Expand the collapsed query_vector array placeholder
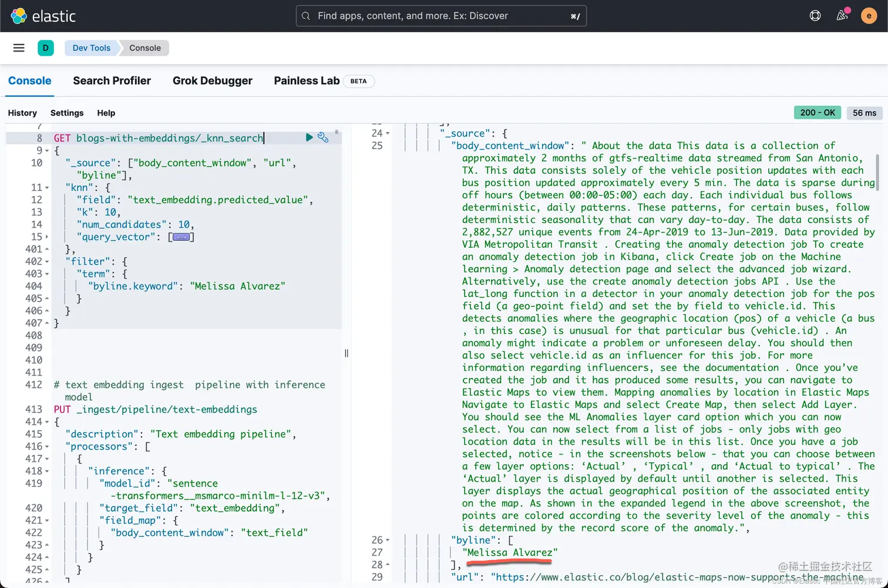This screenshot has height=588, width=888. [x=181, y=237]
